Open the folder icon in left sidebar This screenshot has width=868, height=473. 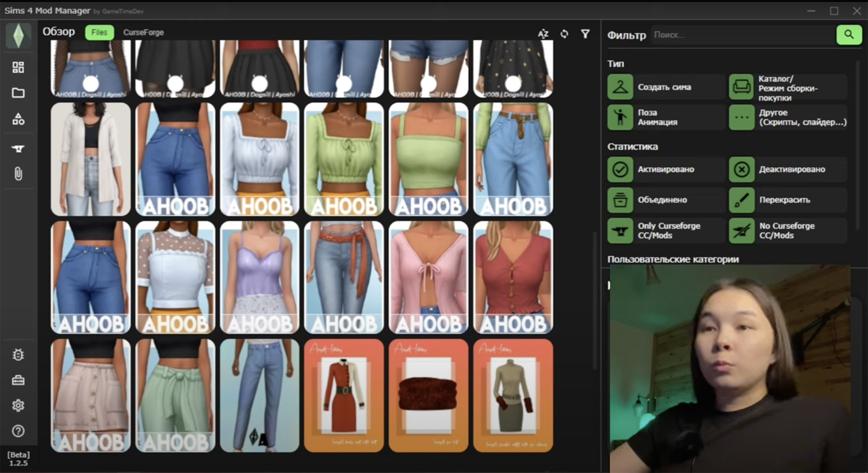click(18, 92)
